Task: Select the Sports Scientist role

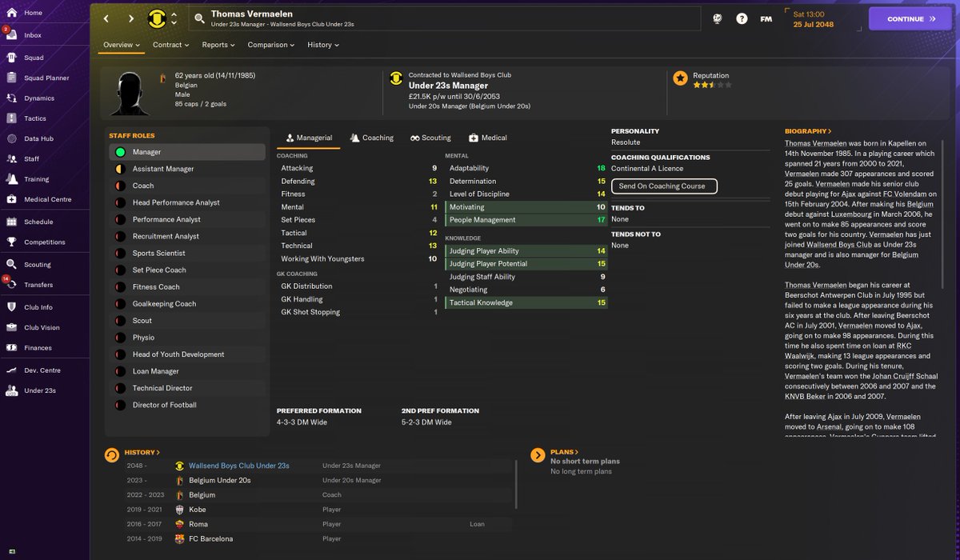Action: [187, 253]
